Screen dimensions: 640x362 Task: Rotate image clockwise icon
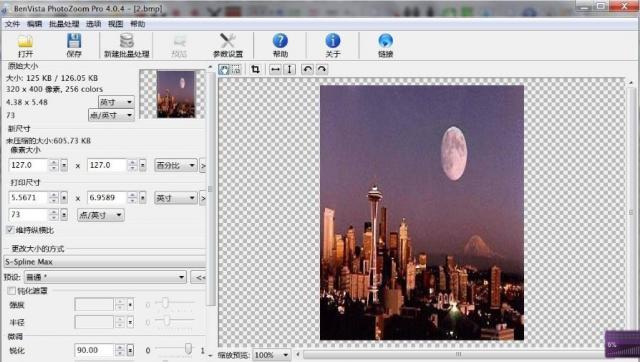tap(322, 69)
